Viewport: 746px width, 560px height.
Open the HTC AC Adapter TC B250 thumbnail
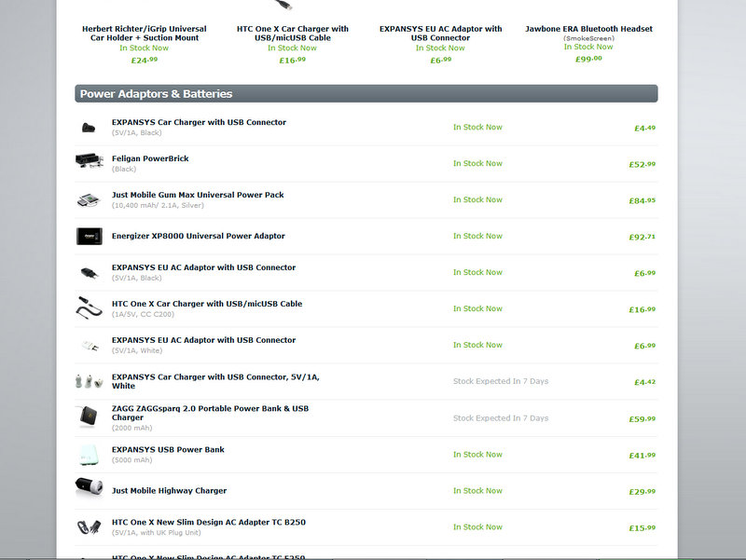coord(89,526)
